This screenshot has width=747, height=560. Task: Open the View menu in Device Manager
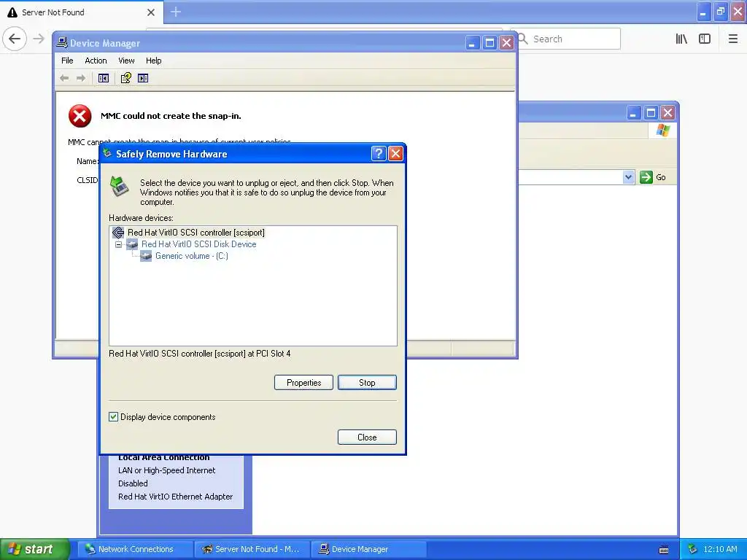tap(126, 61)
